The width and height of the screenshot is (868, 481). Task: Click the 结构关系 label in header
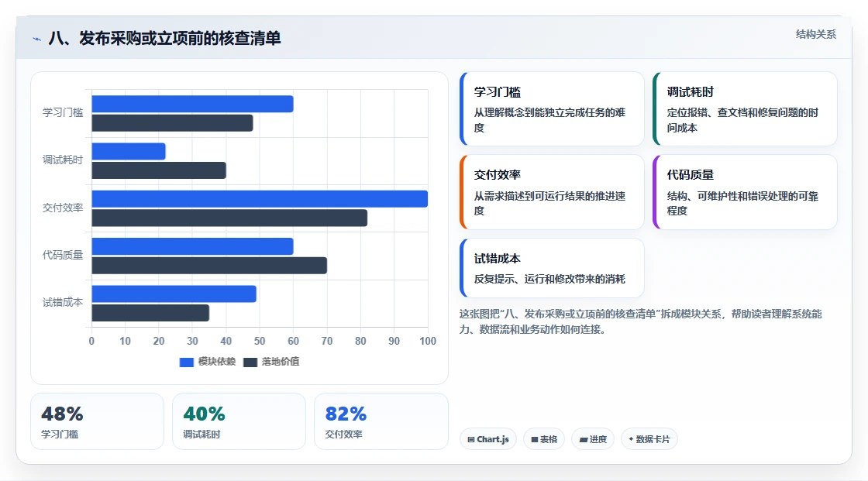[815, 34]
